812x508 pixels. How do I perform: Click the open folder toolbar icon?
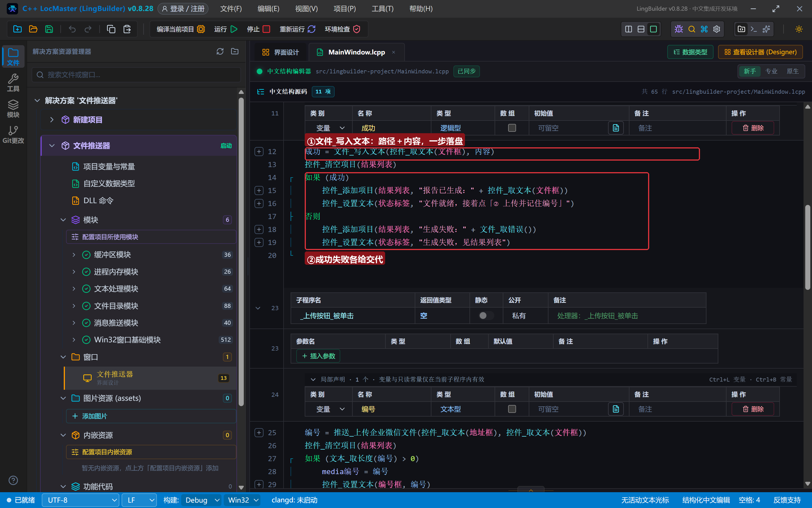tap(33, 29)
